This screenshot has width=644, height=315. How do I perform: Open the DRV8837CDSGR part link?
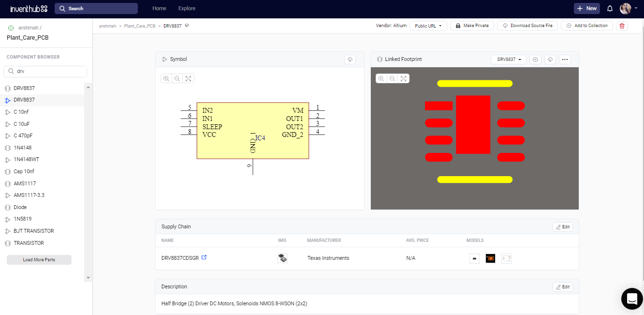click(x=180, y=258)
